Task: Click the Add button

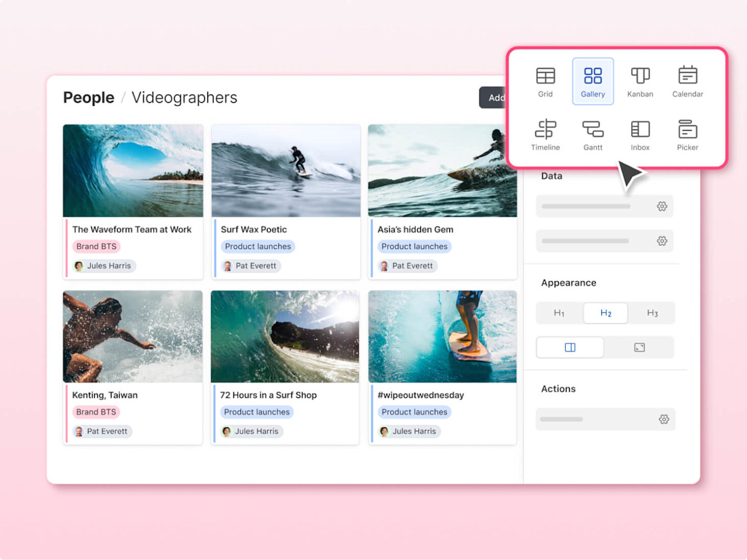Action: click(496, 97)
